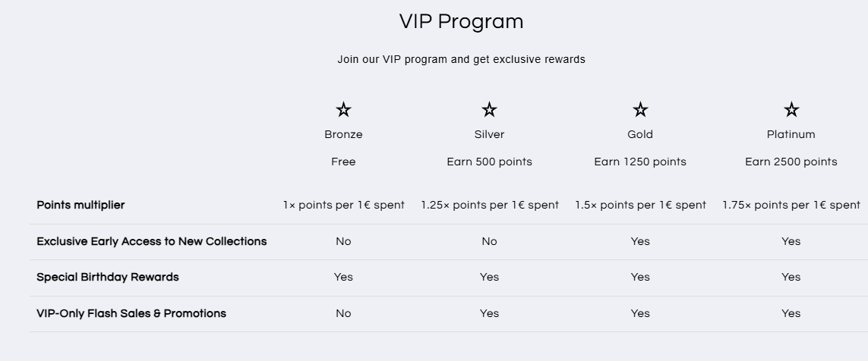The height and width of the screenshot is (361, 868).
Task: Select the Bronze tier label
Action: click(x=343, y=134)
